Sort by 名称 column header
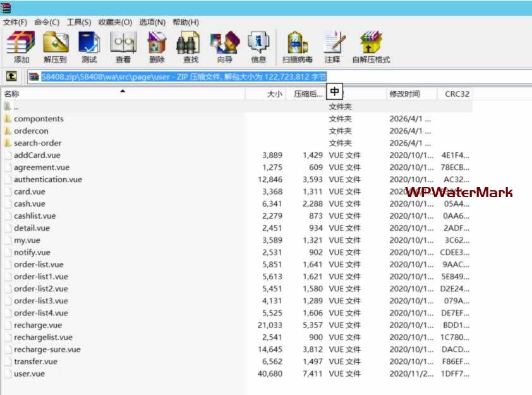 tap(11, 94)
